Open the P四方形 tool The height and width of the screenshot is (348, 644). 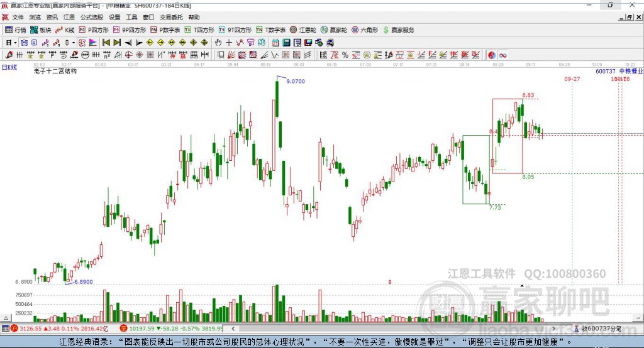point(94,30)
